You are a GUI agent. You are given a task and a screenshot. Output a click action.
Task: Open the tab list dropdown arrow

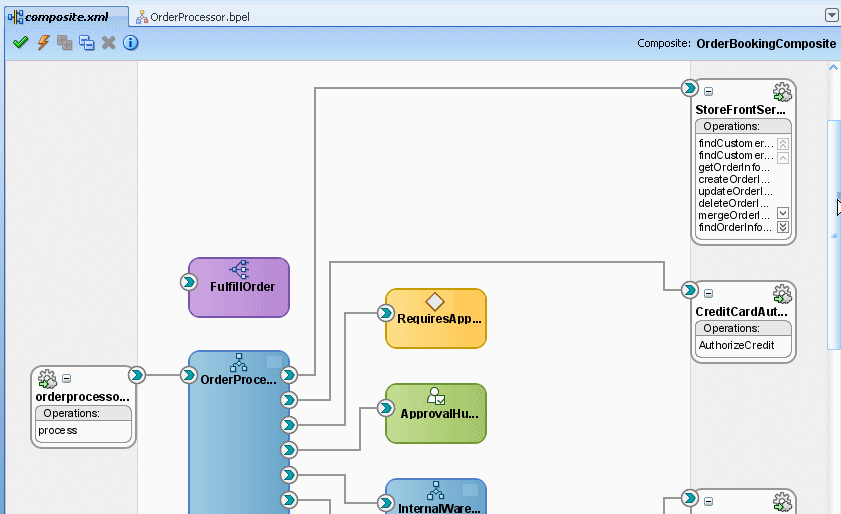[x=831, y=16]
